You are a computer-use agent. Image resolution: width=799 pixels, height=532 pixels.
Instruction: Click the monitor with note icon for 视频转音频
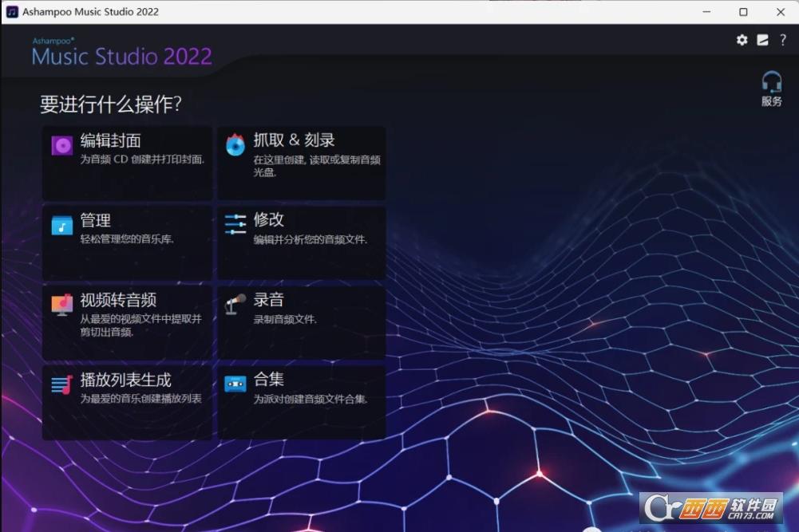coord(62,305)
